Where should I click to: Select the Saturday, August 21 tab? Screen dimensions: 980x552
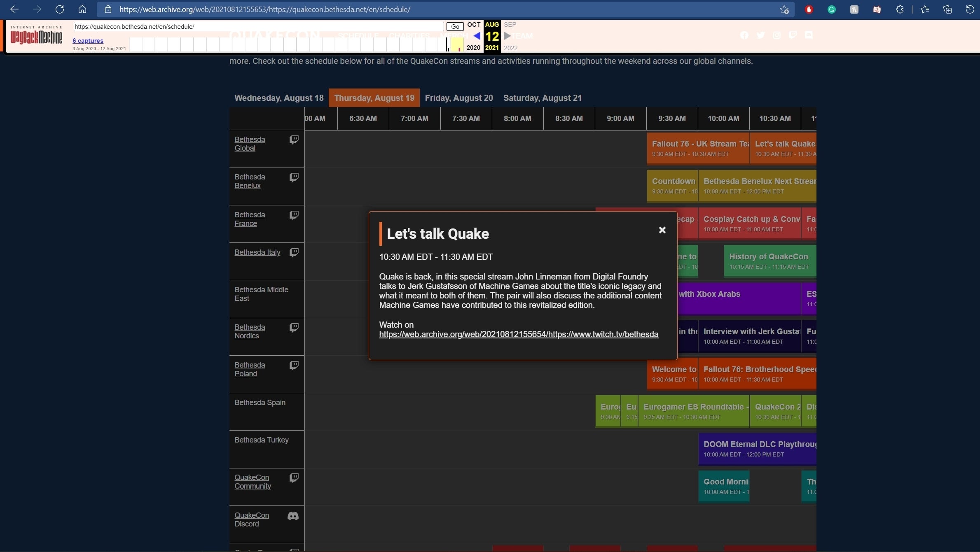pyautogui.click(x=542, y=98)
